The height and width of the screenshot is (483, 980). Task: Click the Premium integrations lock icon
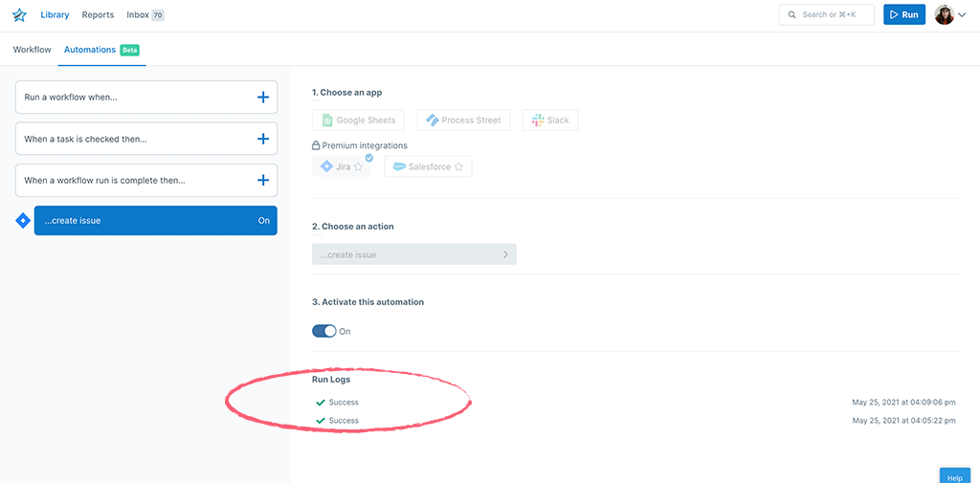[316, 145]
